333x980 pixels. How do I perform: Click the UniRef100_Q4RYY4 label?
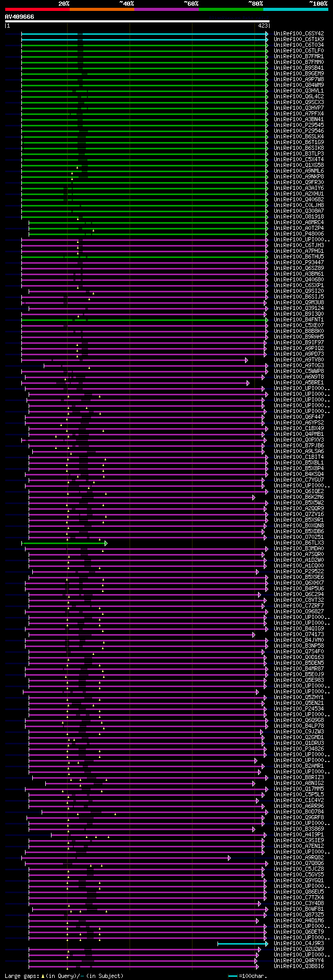(x=299, y=960)
